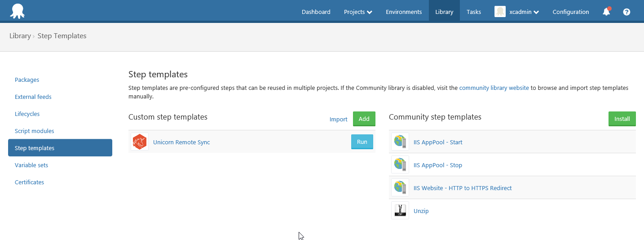Click the Library breadcrumb link
This screenshot has height=240, width=644.
(x=20, y=36)
